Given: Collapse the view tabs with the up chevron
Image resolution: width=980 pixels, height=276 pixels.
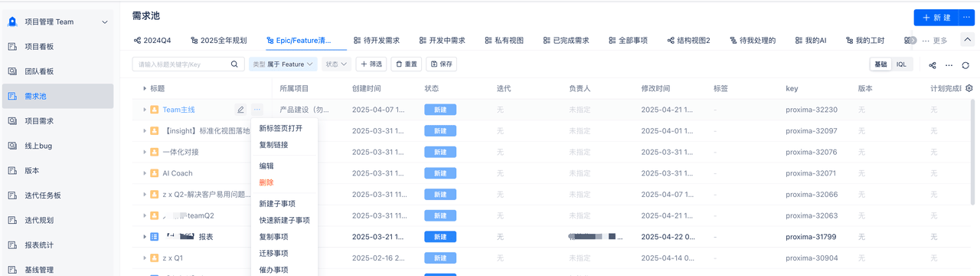Looking at the screenshot, I should tap(968, 40).
